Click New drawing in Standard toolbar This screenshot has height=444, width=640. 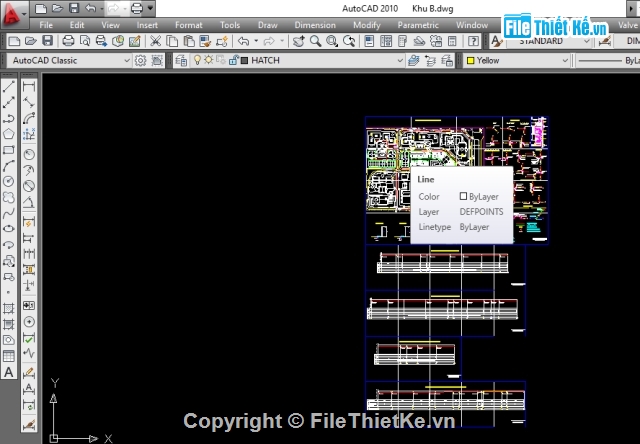click(x=14, y=41)
